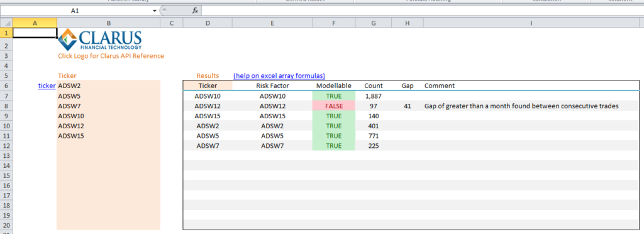The height and width of the screenshot is (234, 644).
Task: Click the gap comment text for ADSW12
Action: tap(521, 106)
